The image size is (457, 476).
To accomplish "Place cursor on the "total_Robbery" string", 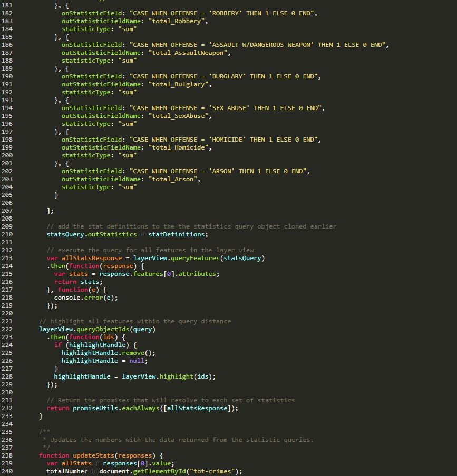I will point(178,21).
